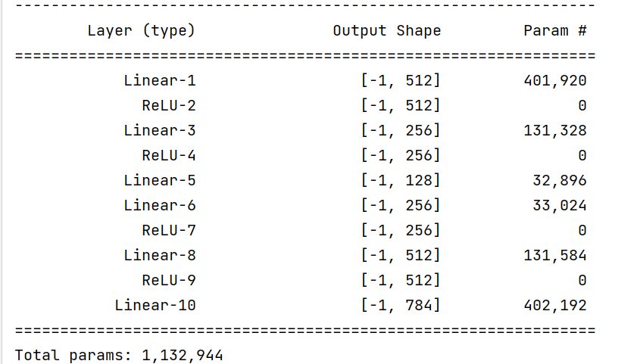The height and width of the screenshot is (364, 637).
Task: Click the Linear-5 layer text
Action: coord(159,180)
